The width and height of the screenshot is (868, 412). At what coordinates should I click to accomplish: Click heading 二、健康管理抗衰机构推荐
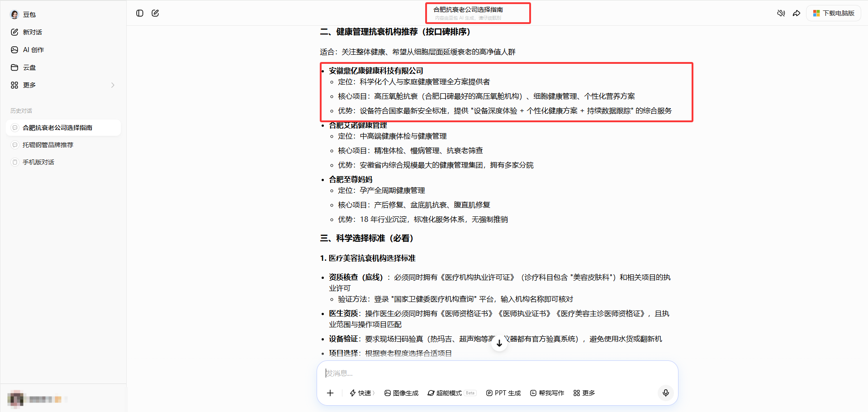coord(395,32)
